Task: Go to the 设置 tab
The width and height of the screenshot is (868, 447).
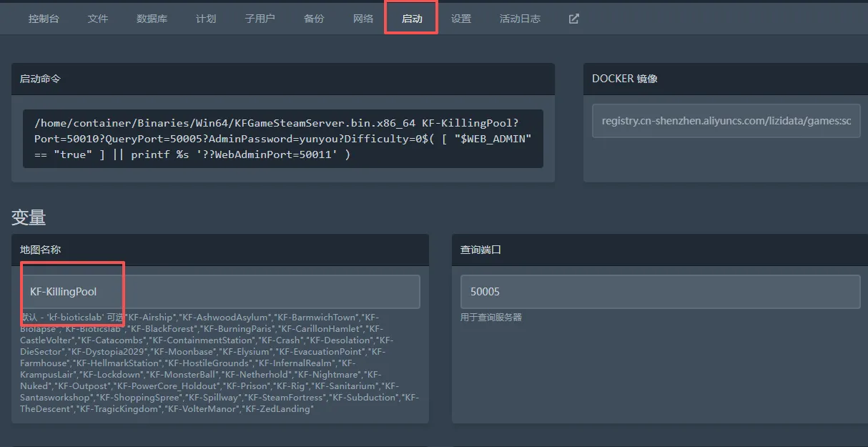Action: point(461,19)
